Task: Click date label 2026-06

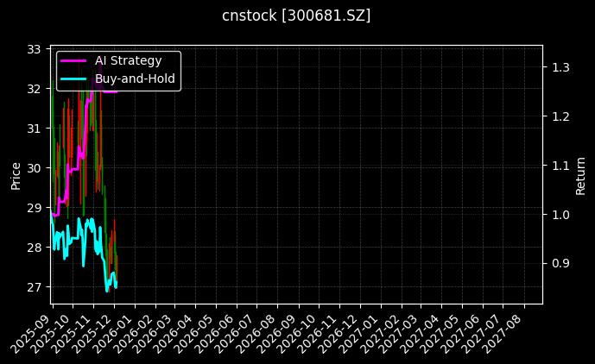Action: click(215, 333)
